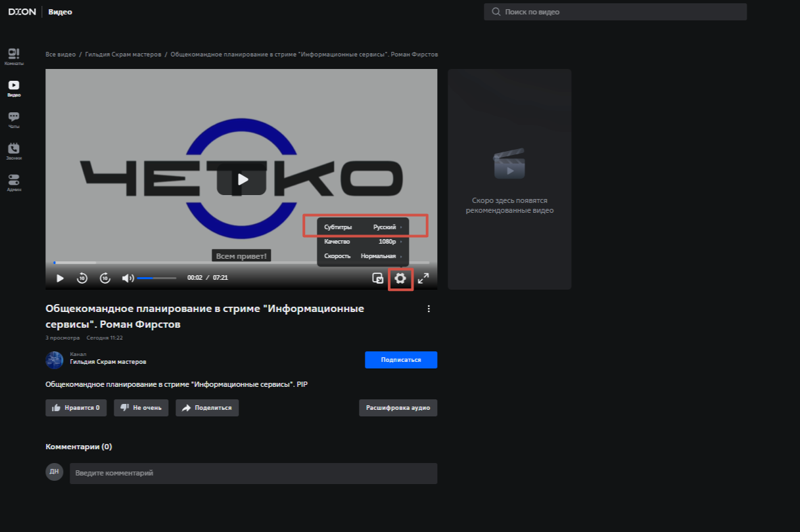
Task: Open player settings gear
Action: pos(400,278)
